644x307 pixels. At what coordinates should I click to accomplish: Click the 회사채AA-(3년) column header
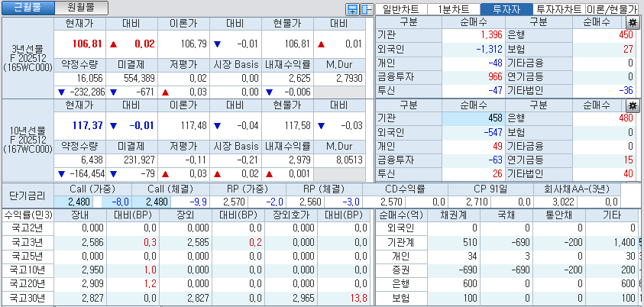point(577,189)
